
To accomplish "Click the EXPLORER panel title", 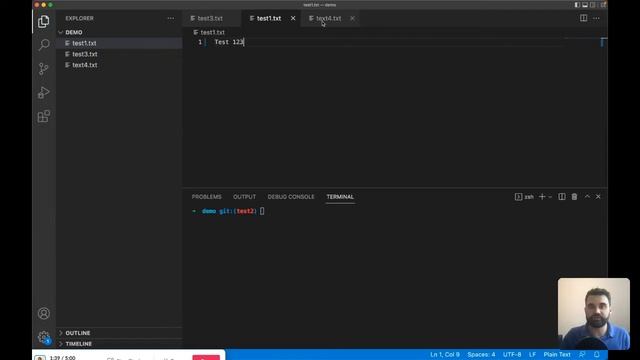I will pyautogui.click(x=80, y=18).
